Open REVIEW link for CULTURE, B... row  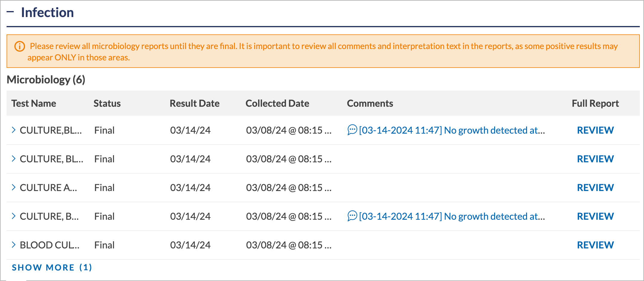coord(595,216)
